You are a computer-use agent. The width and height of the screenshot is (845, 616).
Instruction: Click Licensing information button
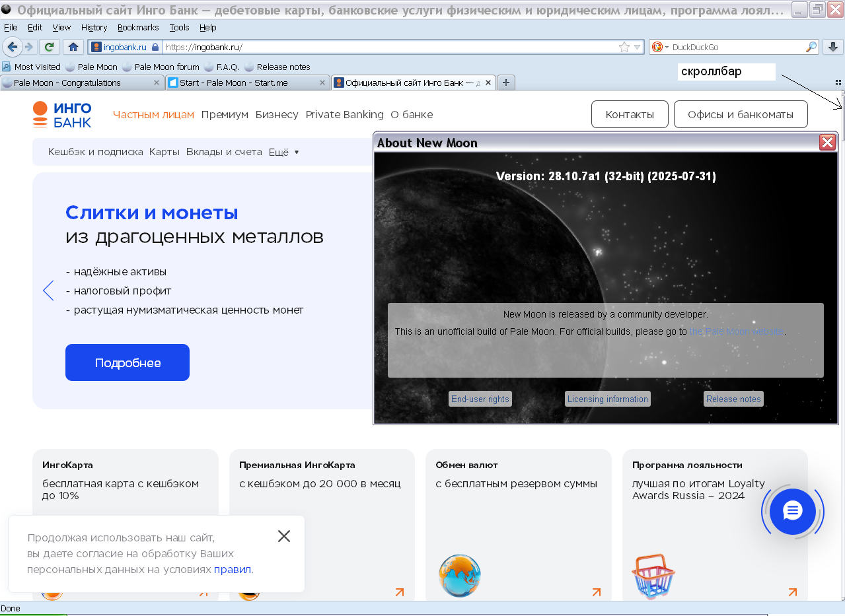(608, 399)
